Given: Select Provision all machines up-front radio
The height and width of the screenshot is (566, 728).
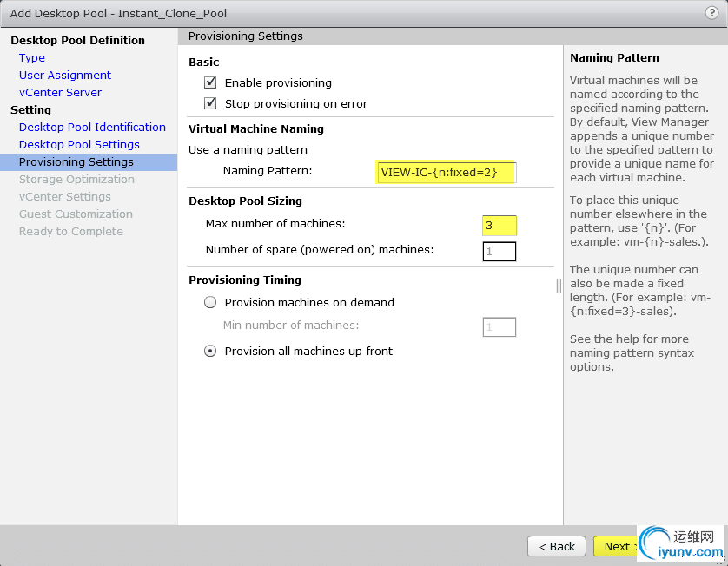Looking at the screenshot, I should [x=210, y=352].
